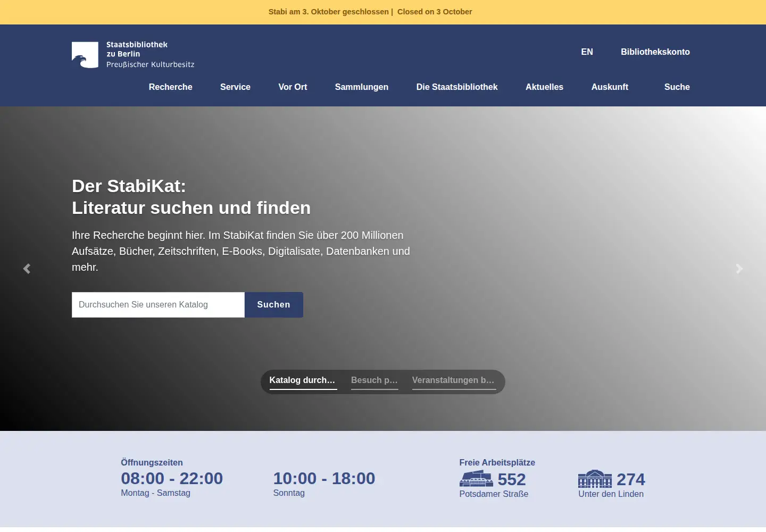Image resolution: width=766 pixels, height=532 pixels.
Task: Click the Suchen button
Action: point(274,305)
